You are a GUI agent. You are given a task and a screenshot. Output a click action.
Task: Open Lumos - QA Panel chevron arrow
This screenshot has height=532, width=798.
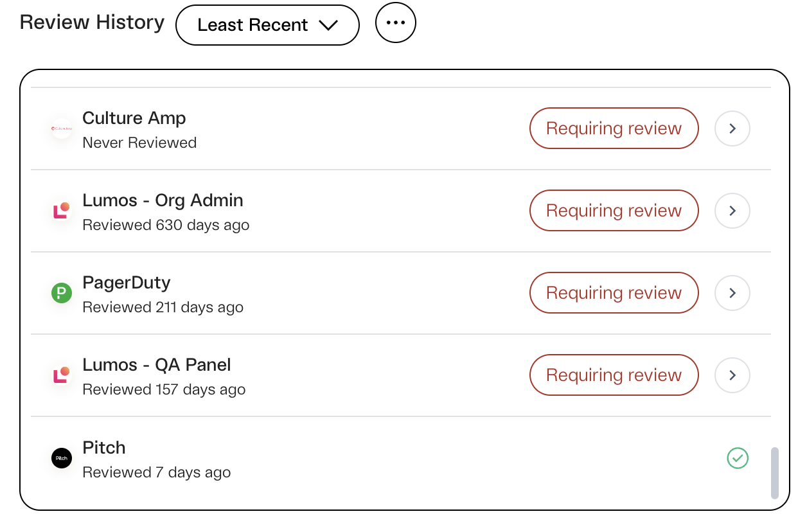732,375
